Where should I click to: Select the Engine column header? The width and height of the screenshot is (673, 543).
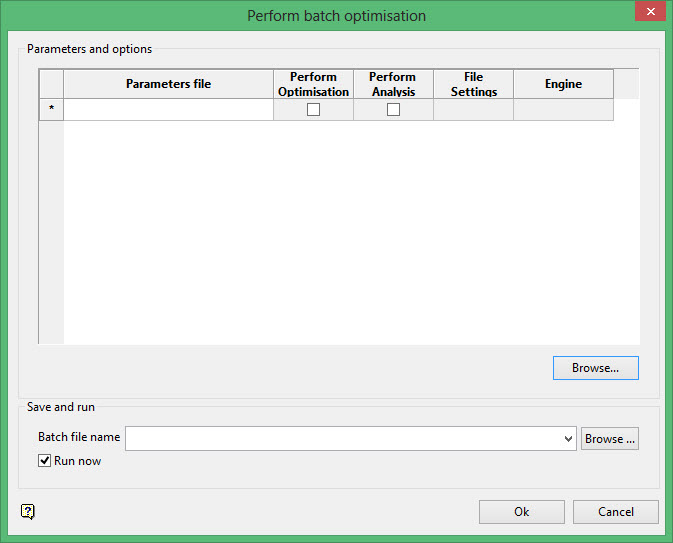(x=563, y=84)
